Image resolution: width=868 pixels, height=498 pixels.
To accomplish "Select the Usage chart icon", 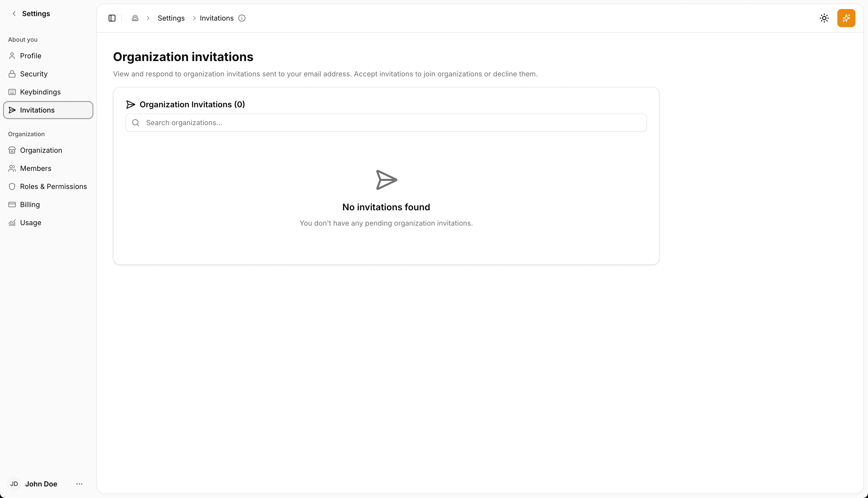I will [x=12, y=222].
